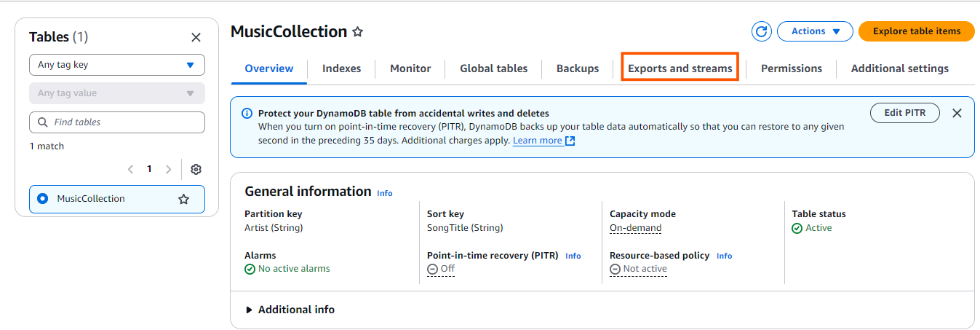Click the Active status check icon

797,229
